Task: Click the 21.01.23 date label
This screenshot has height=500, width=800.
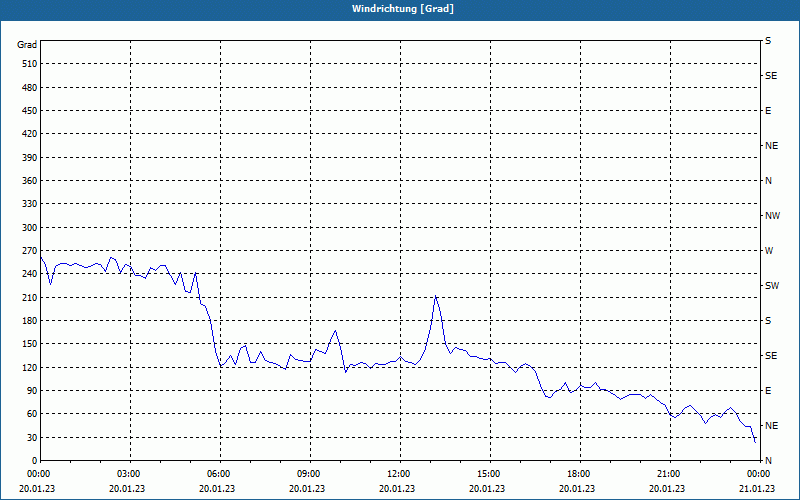Action: coord(757,488)
